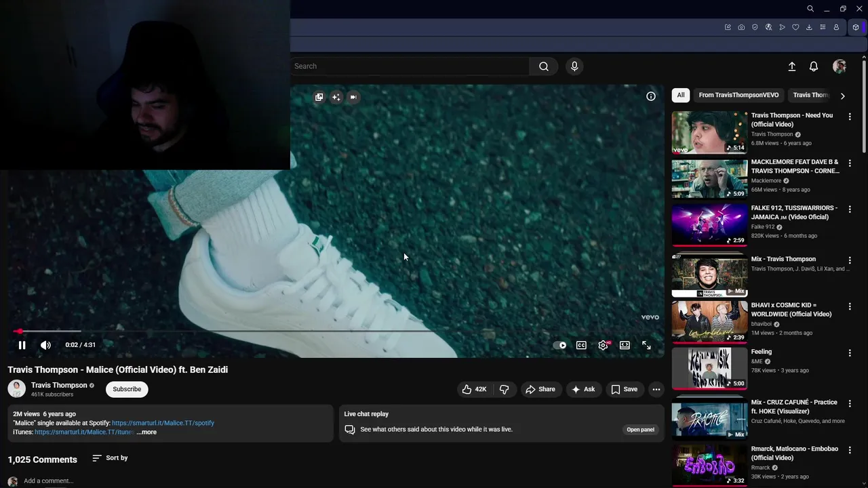This screenshot has width=868, height=488.
Task: Show more filter chips with the arrow
Action: tap(843, 96)
